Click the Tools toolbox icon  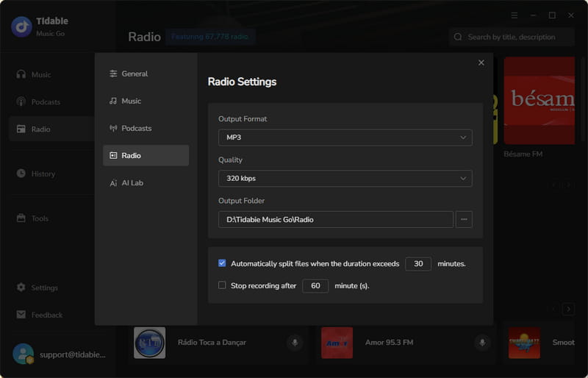coord(21,218)
